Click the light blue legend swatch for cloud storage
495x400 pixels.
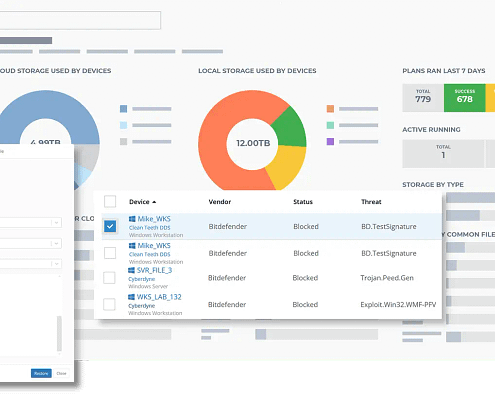tap(123, 125)
